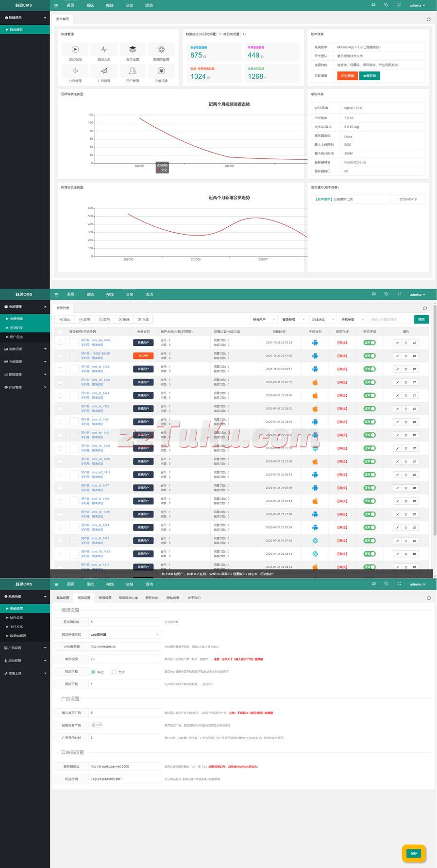The height and width of the screenshot is (868, 437).
Task: Open 广告管理 paper plane icon
Action: (104, 71)
